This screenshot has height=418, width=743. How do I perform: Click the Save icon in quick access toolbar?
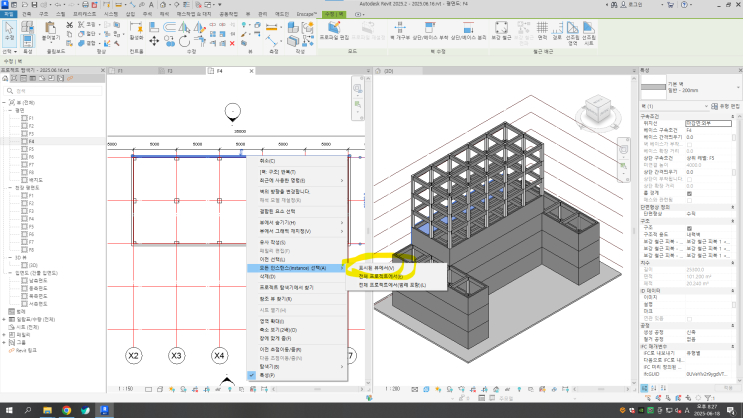point(34,5)
